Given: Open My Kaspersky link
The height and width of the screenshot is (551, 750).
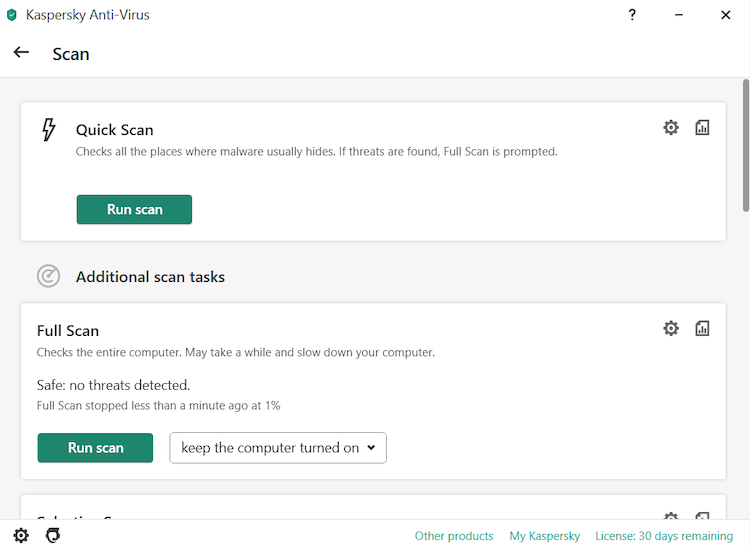Looking at the screenshot, I should click(x=544, y=536).
